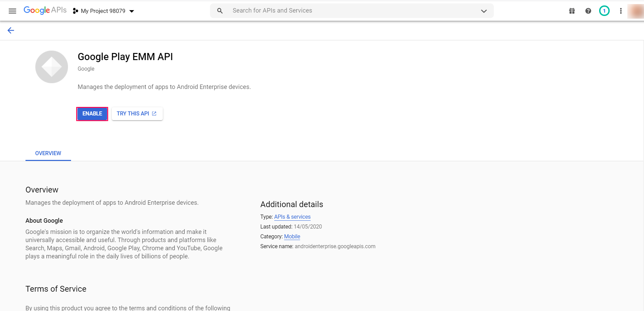Go back using the blue arrow

[x=11, y=31]
